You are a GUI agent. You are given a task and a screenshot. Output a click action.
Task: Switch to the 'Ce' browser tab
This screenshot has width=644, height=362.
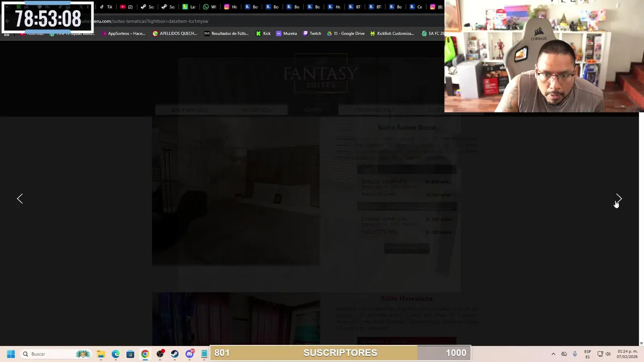click(x=416, y=7)
